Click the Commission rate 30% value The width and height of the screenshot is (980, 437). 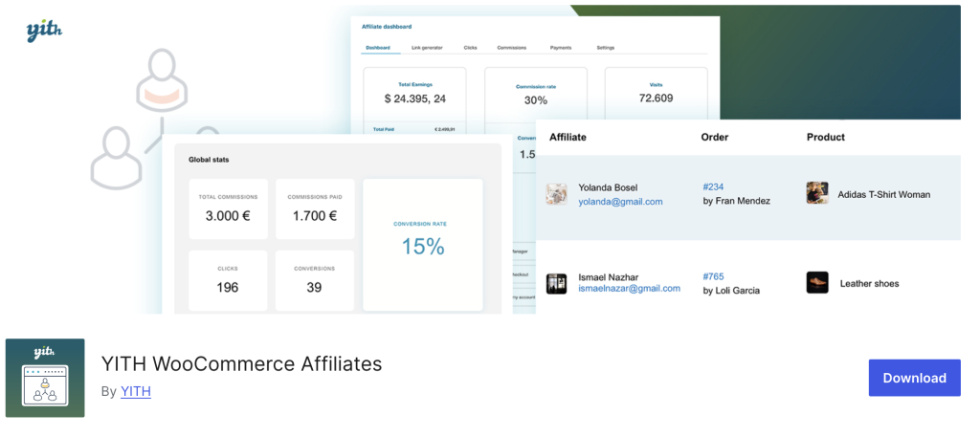point(536,99)
